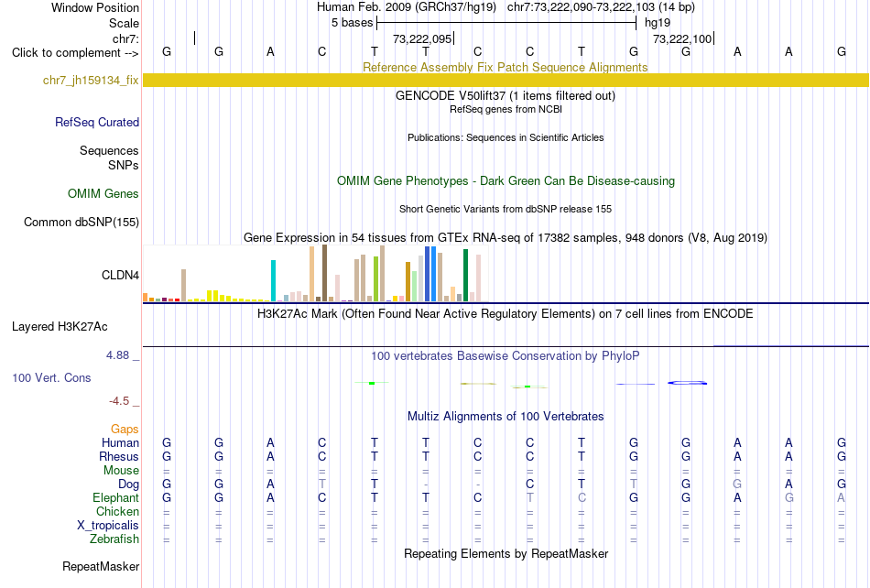Viewport: 870px width, 588px height.
Task: Click 'Reference Assembly Fix Patch Sequence Alignments' title
Action: (505, 67)
